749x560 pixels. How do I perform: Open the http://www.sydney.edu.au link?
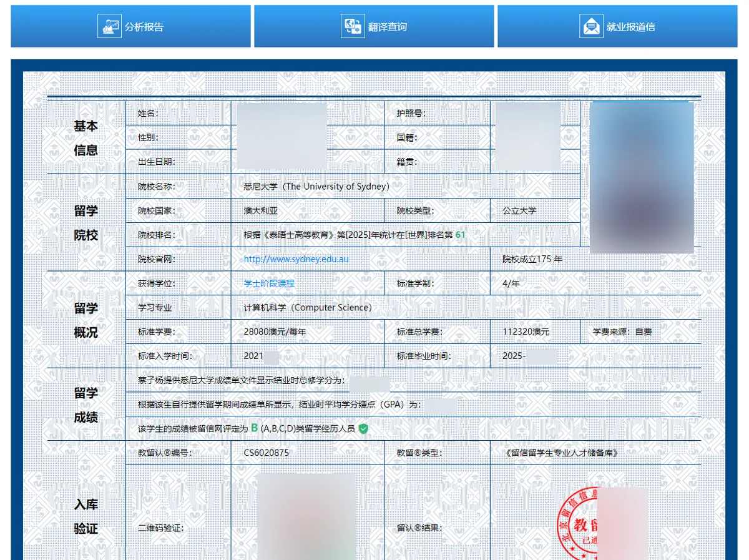pyautogui.click(x=296, y=259)
